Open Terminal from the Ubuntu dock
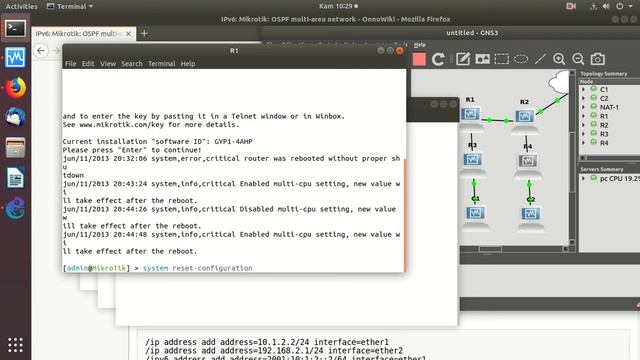Screen dimensions: 640x360 [x=15, y=29]
